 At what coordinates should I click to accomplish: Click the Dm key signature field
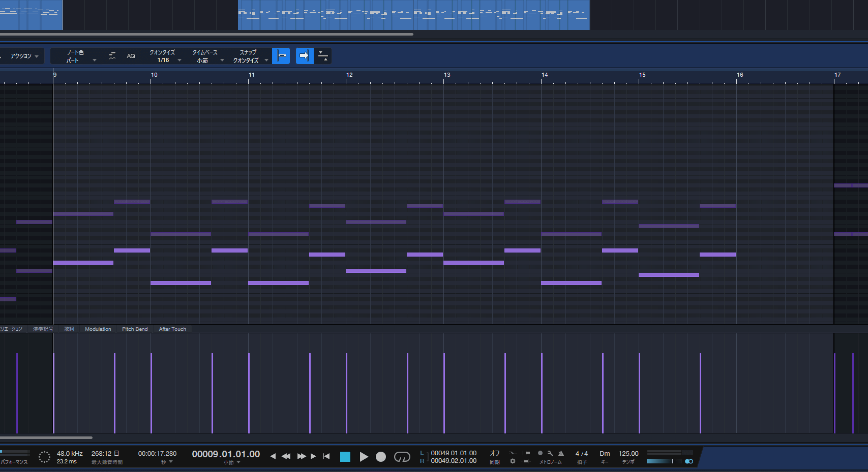tap(605, 454)
